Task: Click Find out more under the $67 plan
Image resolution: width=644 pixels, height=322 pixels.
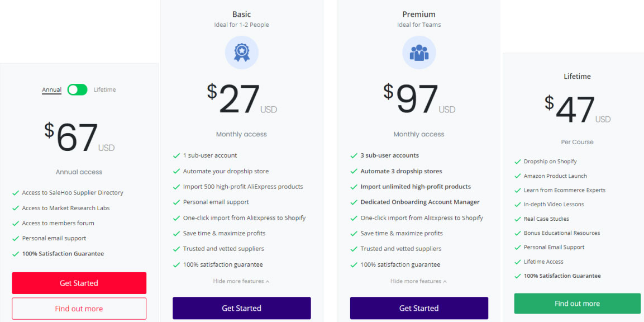Action: 79,309
